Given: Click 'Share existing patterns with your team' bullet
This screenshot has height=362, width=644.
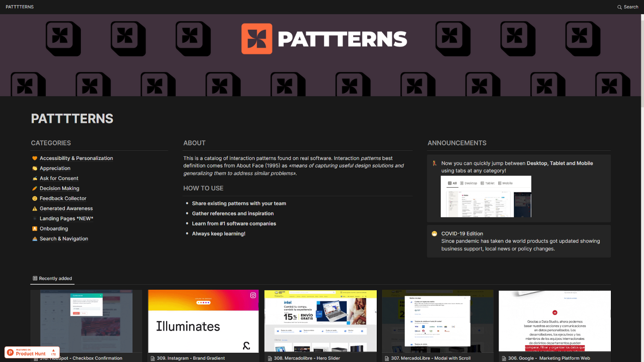Looking at the screenshot, I should [239, 203].
